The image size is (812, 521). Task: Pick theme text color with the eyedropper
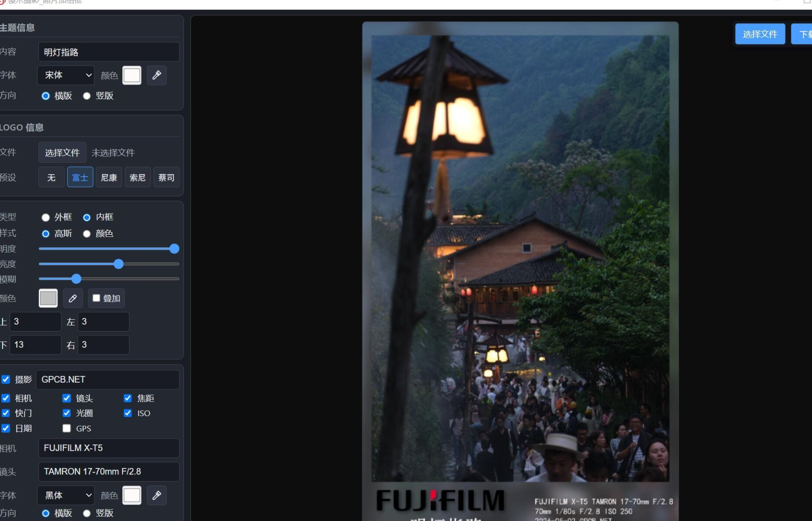tap(157, 75)
